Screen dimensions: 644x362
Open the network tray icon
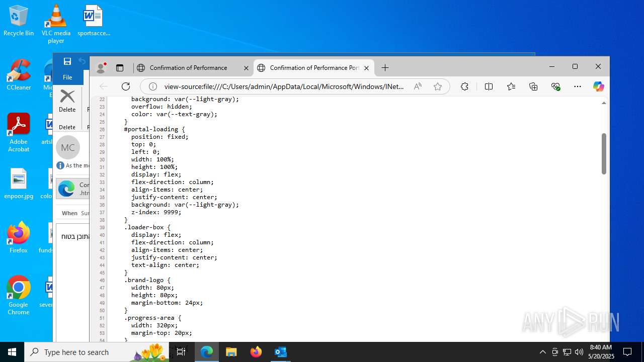point(567,352)
